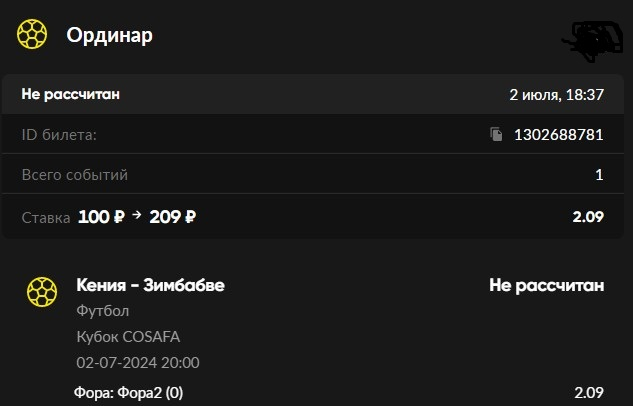Click the event's Не рассчитан status

click(547, 285)
